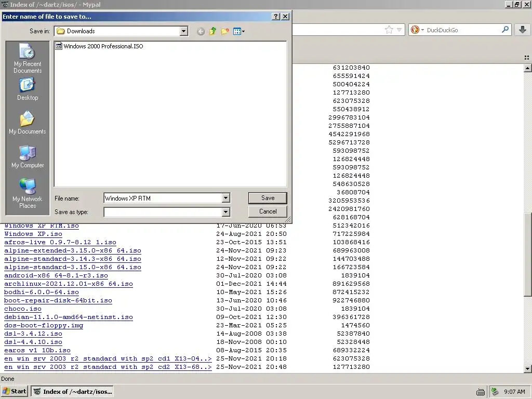Go up one folder level
This screenshot has height=399, width=532.
pos(212,31)
